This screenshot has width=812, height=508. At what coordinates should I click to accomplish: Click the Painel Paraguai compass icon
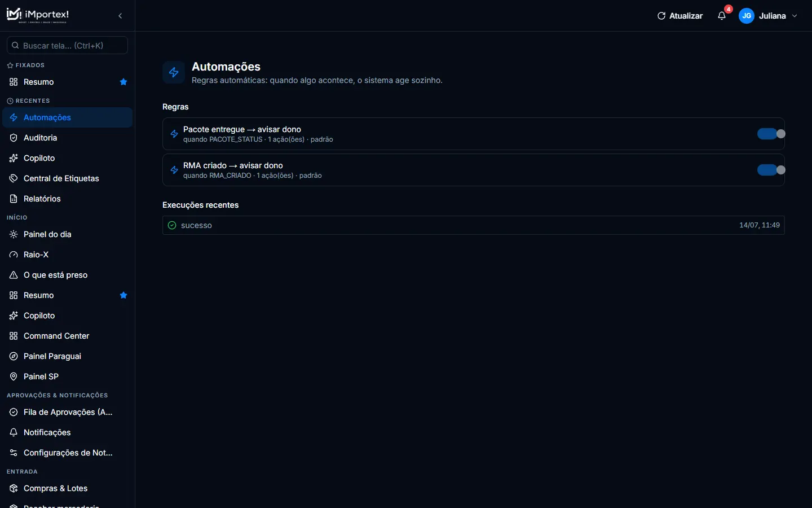tap(14, 356)
